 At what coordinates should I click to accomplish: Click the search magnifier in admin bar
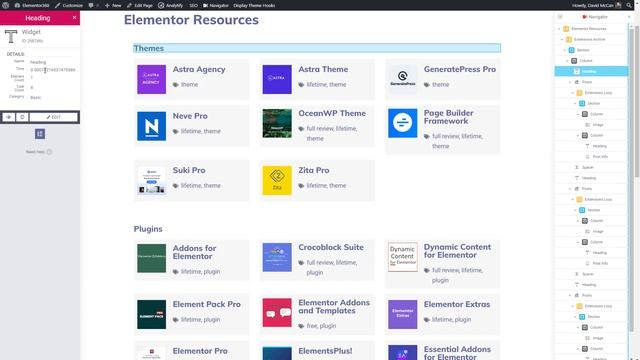(x=629, y=5)
